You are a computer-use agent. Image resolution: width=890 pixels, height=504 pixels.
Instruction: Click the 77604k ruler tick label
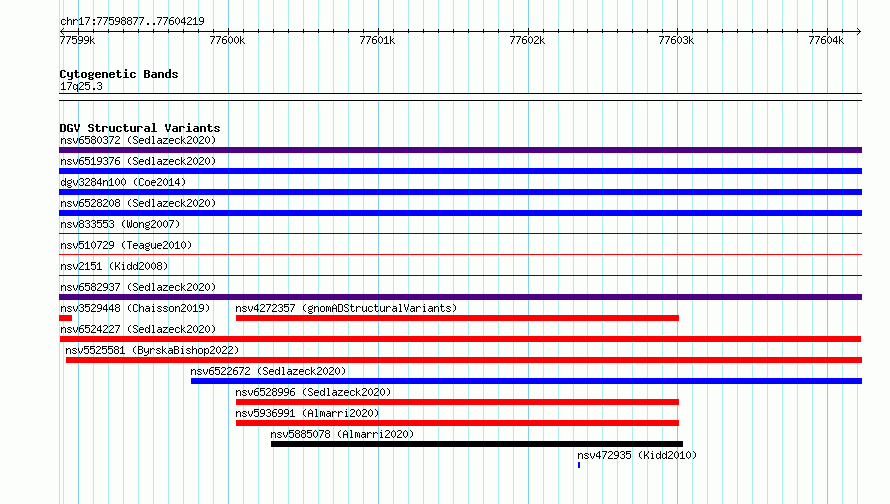point(826,40)
